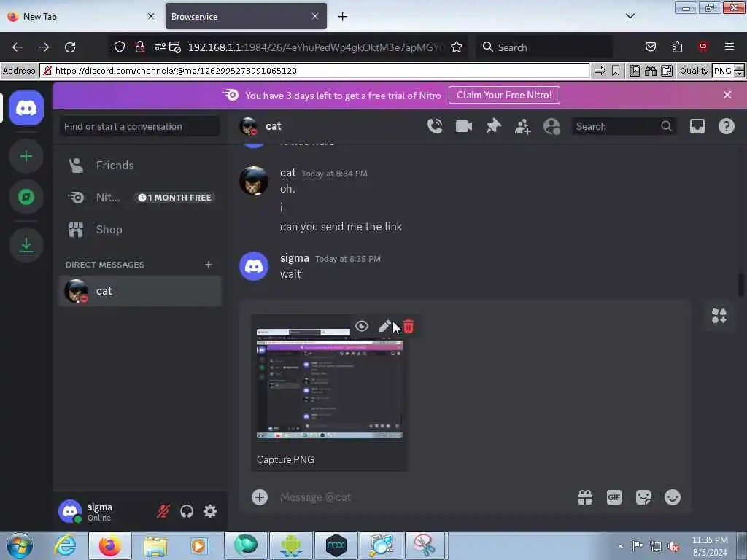747x560 pixels.
Task: Click cat's username above 'oh.' message
Action: 287,173
